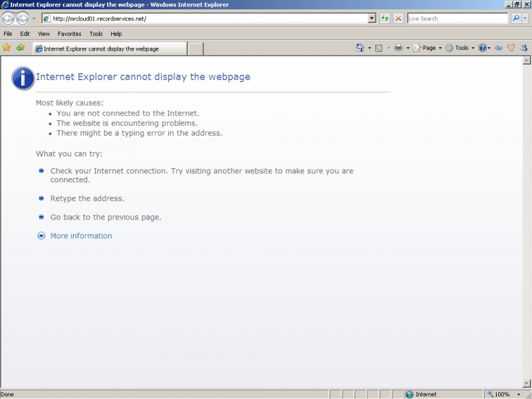
Task: Click the Refresh button next to address bar
Action: 384,18
